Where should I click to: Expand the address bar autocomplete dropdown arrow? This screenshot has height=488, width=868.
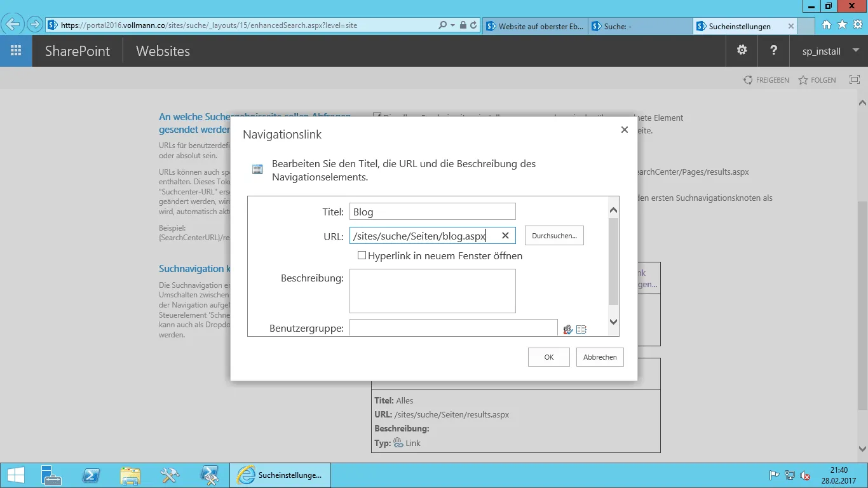[x=452, y=25]
